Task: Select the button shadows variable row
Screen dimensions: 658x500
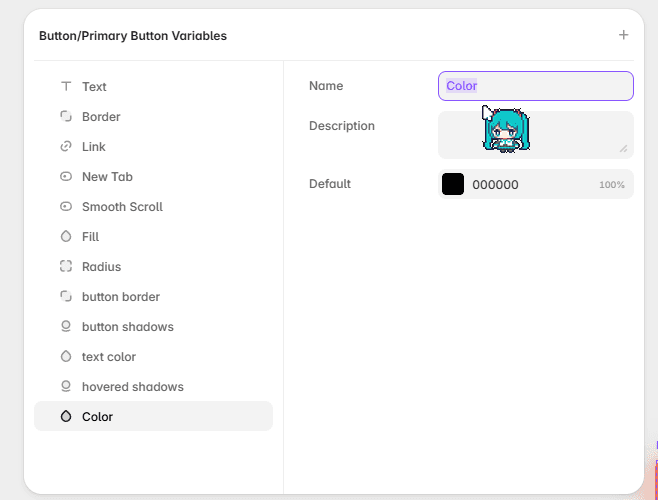Action: [153, 326]
